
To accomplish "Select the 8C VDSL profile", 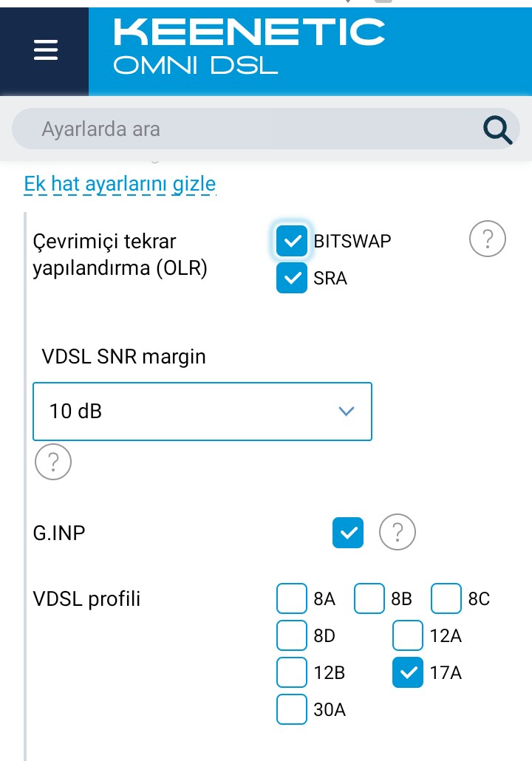I will tap(446, 598).
